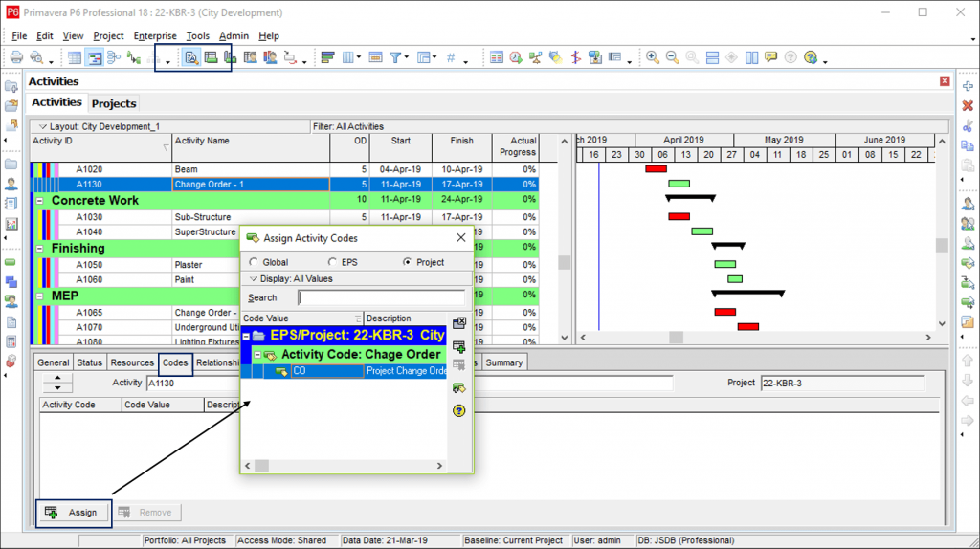Toggle the Gantt Chart view icon
The width and height of the screenshot is (980, 549).
tap(95, 57)
